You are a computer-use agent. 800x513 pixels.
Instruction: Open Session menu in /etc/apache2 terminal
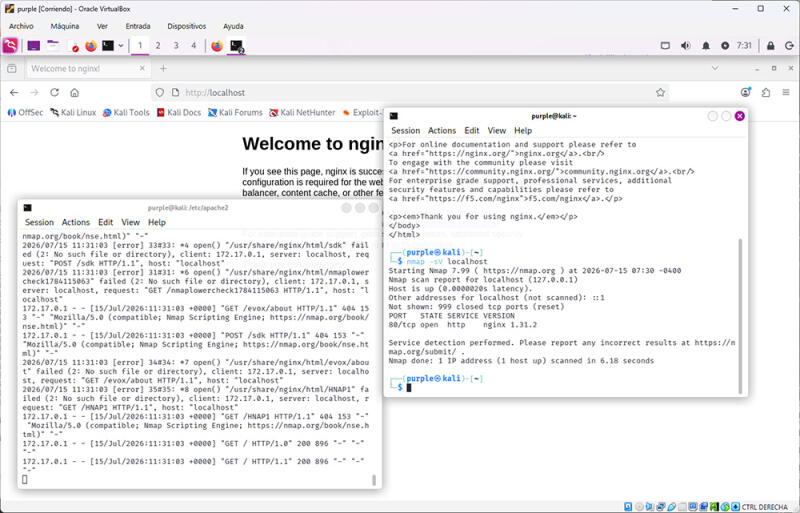tap(39, 223)
